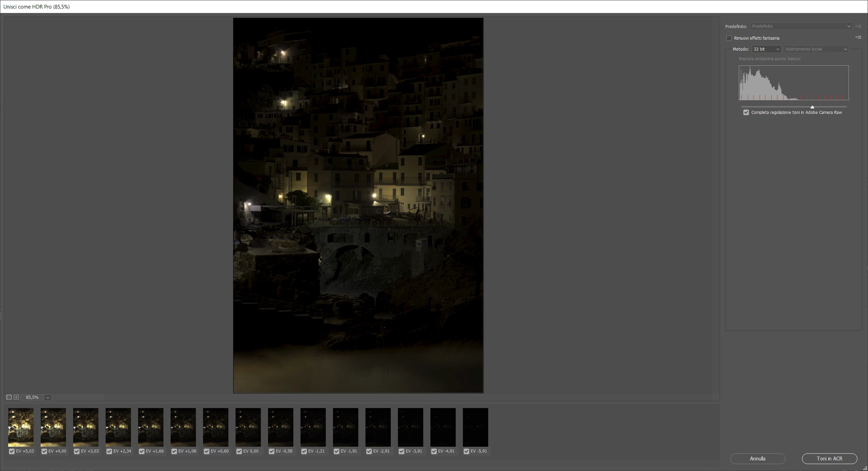Open the ghost removal panel menu icon
The image size is (868, 471).
pos(858,37)
